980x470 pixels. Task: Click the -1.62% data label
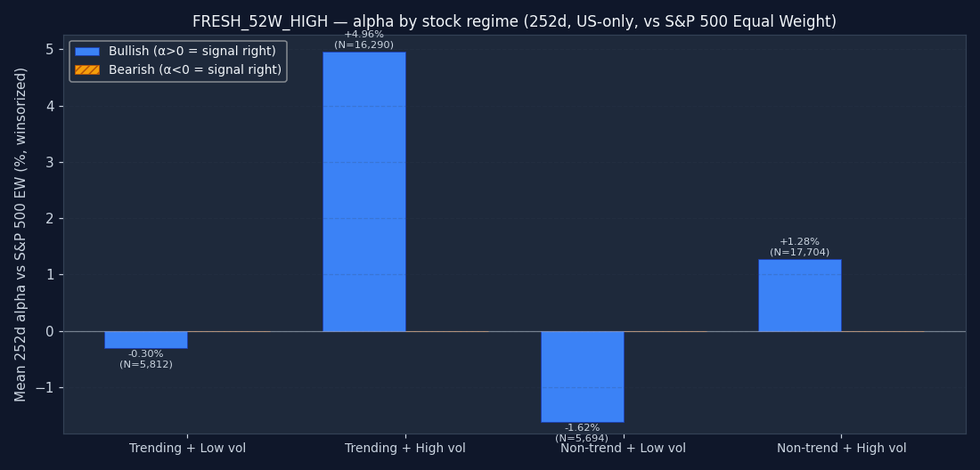coord(582,428)
